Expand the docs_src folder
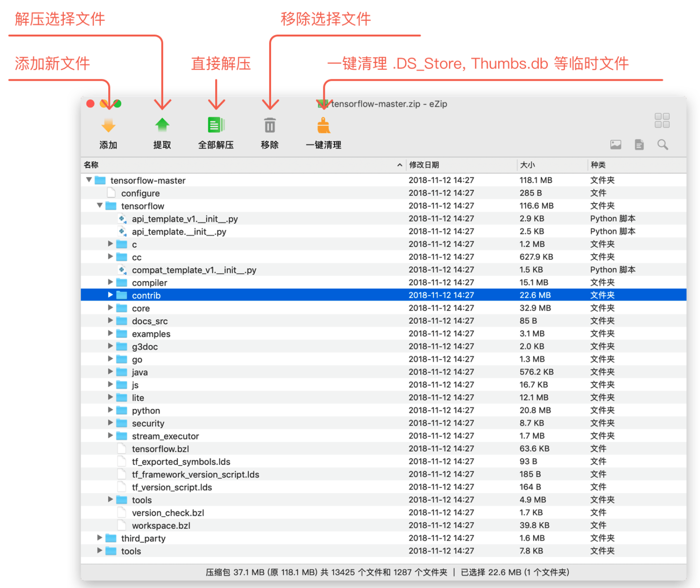The height and width of the screenshot is (588, 700). (110, 321)
